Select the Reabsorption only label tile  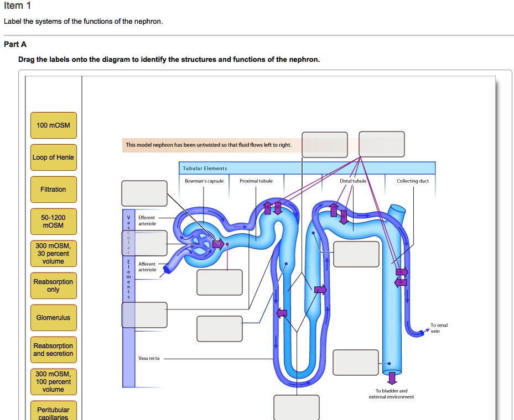pyautogui.click(x=54, y=286)
